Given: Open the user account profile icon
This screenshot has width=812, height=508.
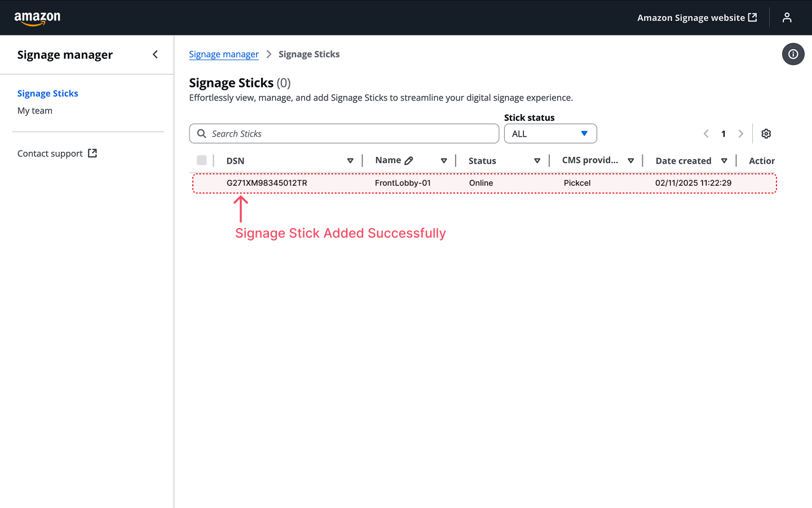Looking at the screenshot, I should click(787, 18).
